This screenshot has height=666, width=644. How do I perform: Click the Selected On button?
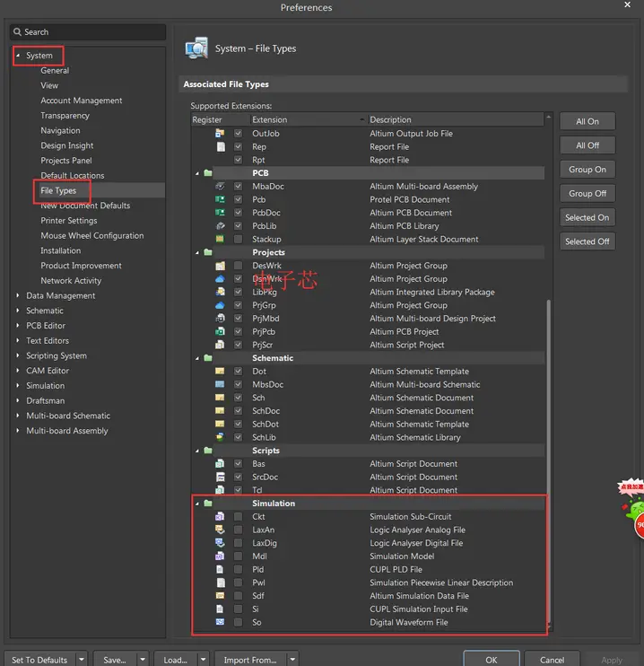tap(587, 217)
